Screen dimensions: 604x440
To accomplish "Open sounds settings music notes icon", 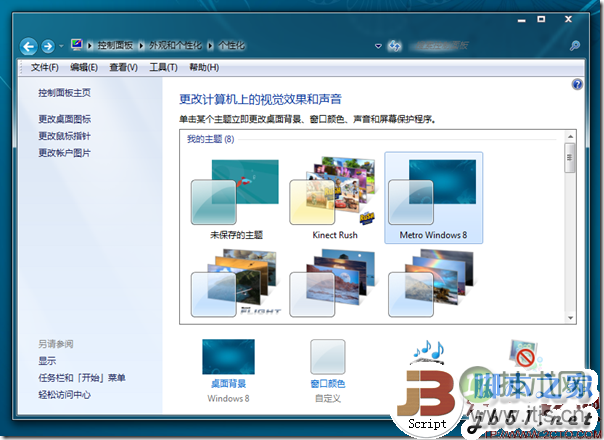I will click(x=429, y=353).
